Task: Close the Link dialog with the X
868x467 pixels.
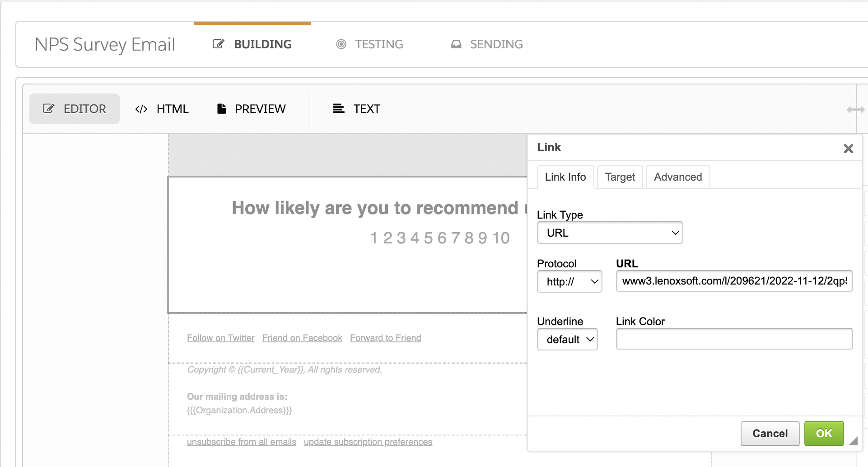Action: pos(849,148)
